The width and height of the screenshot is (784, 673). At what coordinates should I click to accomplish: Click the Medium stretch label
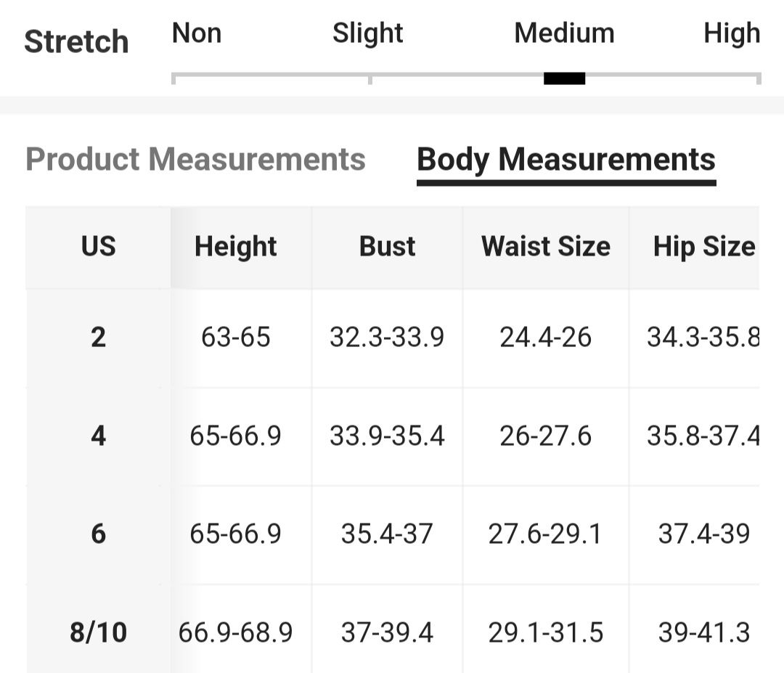(564, 33)
